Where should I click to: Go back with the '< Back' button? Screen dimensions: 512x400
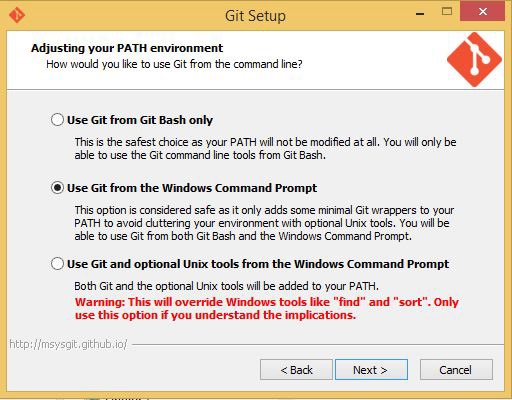click(296, 369)
